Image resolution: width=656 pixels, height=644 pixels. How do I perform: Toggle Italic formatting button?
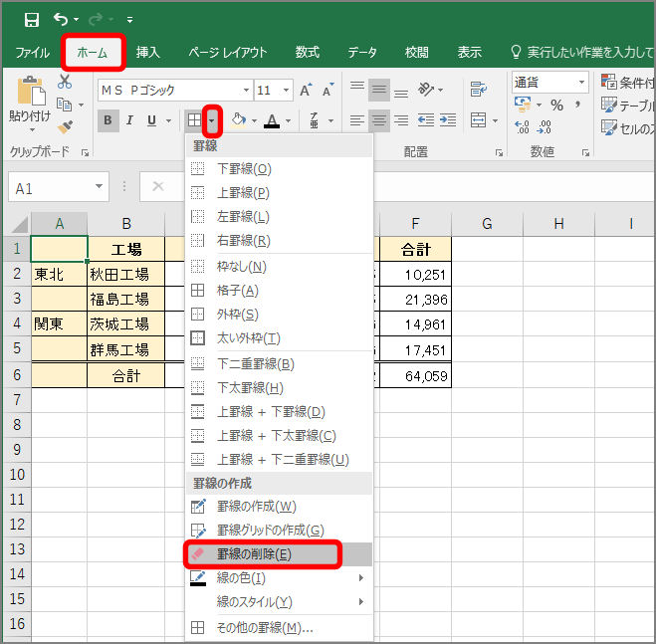click(x=129, y=120)
